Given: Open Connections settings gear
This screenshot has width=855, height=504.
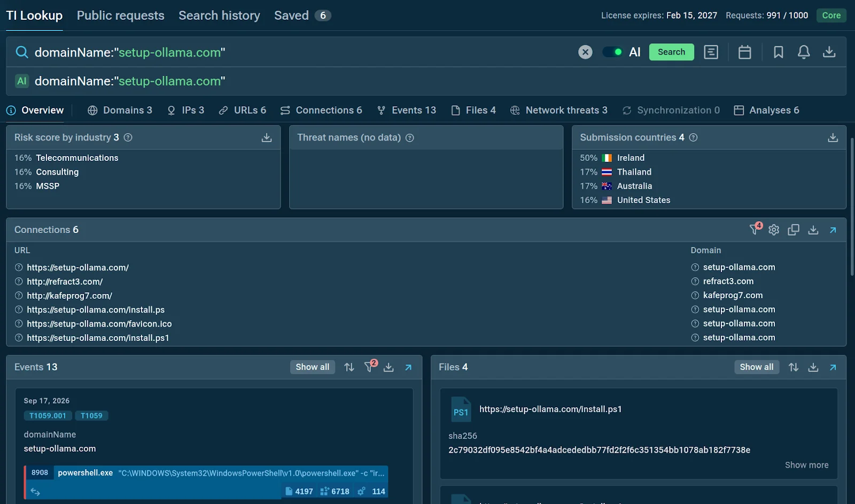Looking at the screenshot, I should pyautogui.click(x=774, y=230).
